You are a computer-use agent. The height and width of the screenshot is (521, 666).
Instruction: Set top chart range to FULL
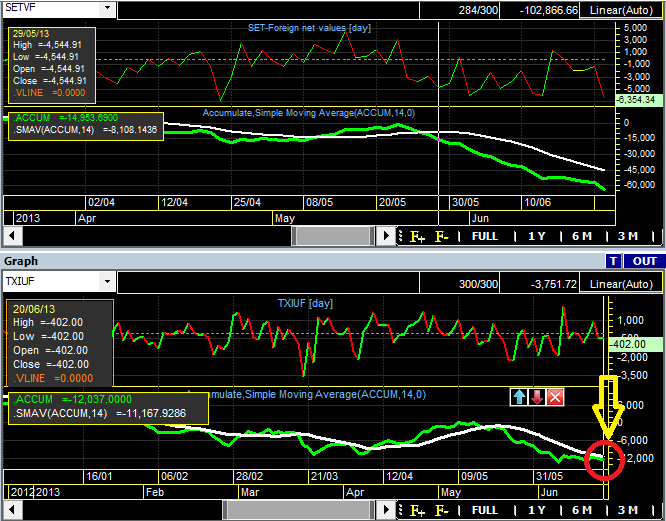tap(485, 236)
